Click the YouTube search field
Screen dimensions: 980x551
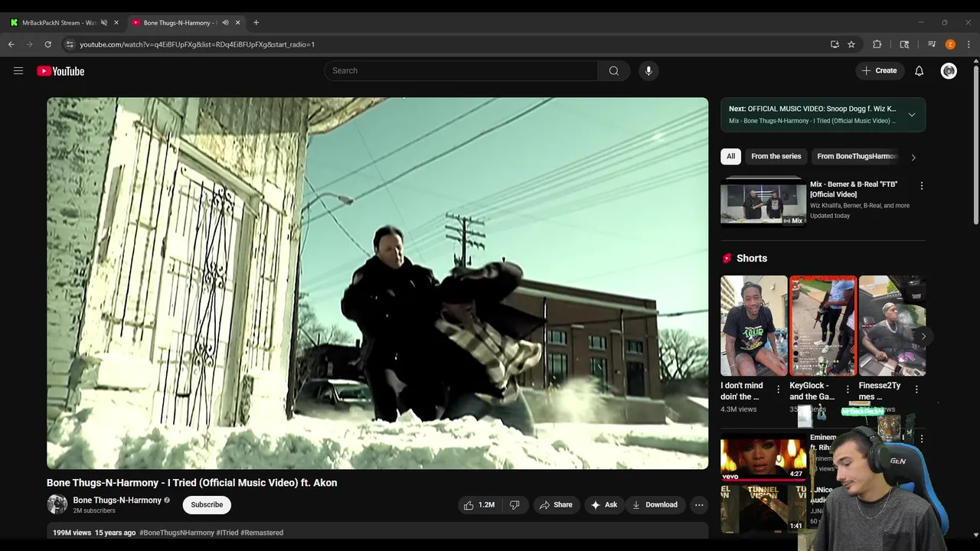pos(461,70)
